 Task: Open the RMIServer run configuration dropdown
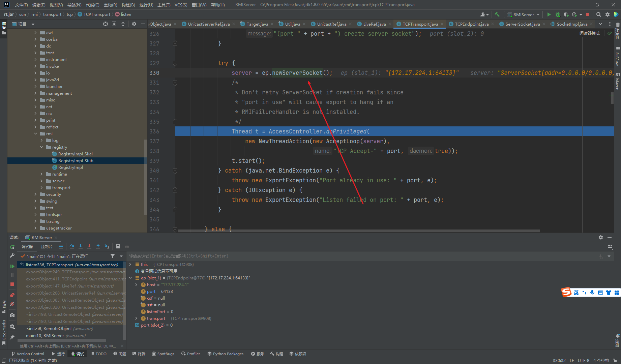coord(523,14)
